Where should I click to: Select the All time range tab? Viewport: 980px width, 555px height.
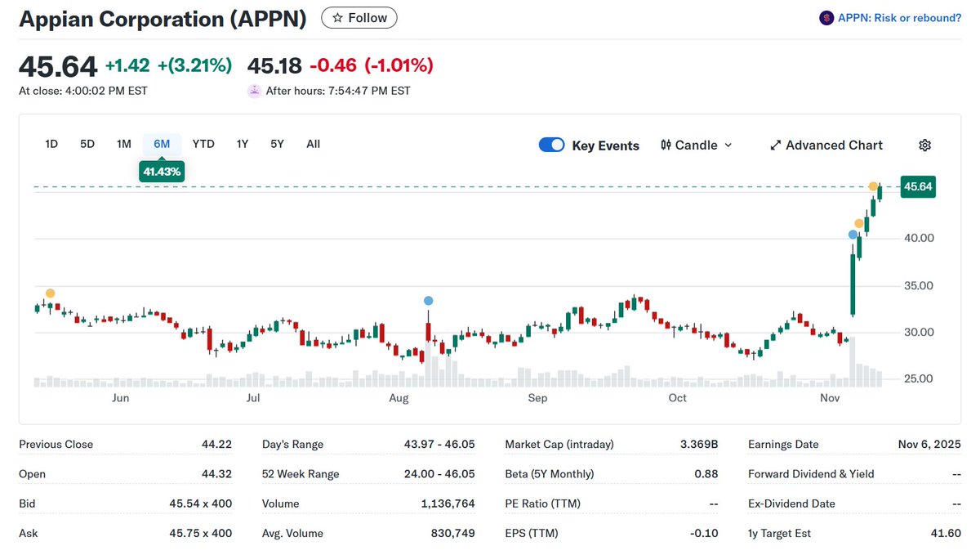click(313, 144)
